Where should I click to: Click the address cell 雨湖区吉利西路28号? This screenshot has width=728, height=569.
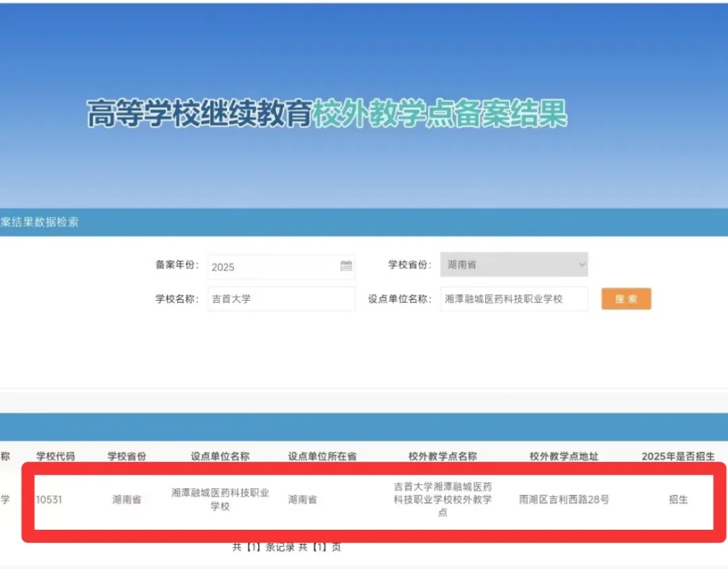[x=564, y=500]
